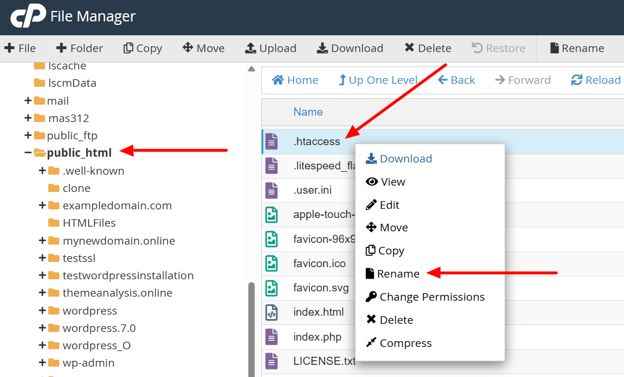Choose Copy from the context menu
624x377 pixels.
[x=385, y=251]
